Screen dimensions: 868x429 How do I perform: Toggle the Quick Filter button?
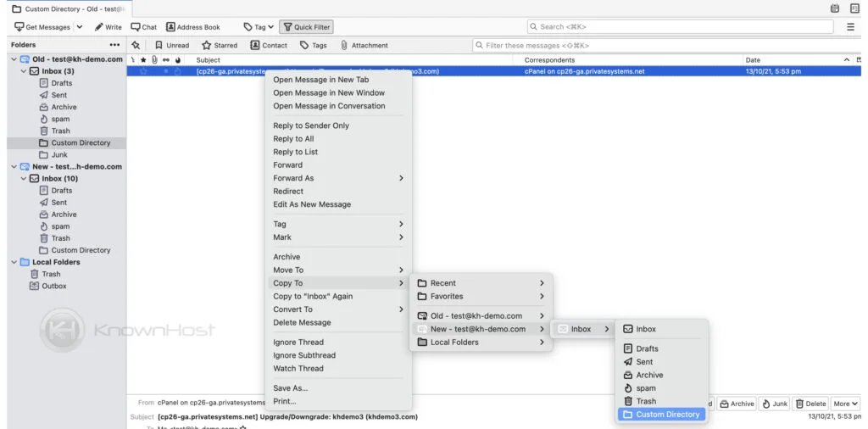pos(306,26)
